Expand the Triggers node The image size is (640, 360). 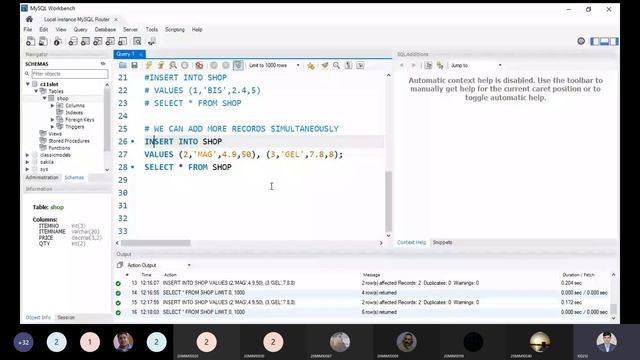point(52,127)
